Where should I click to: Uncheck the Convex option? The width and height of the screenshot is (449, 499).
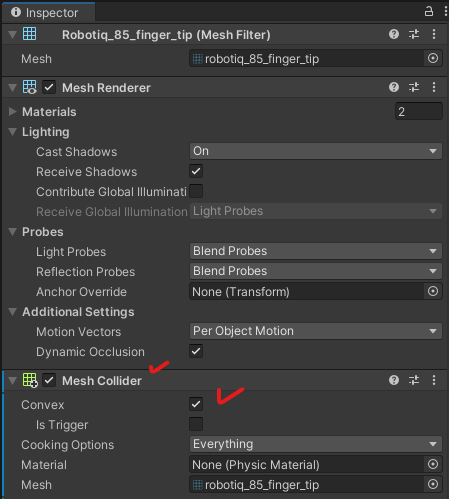196,404
